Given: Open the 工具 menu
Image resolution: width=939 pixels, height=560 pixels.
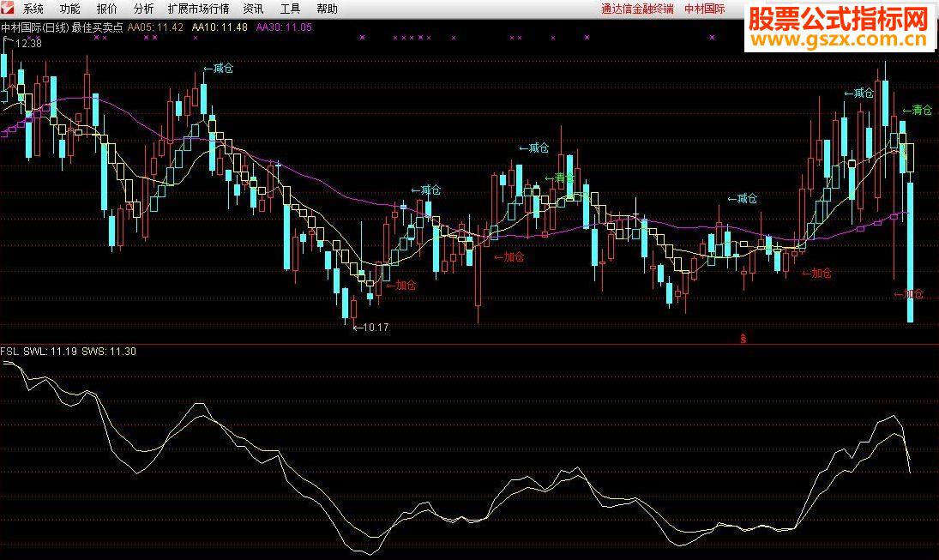Looking at the screenshot, I should (x=291, y=9).
